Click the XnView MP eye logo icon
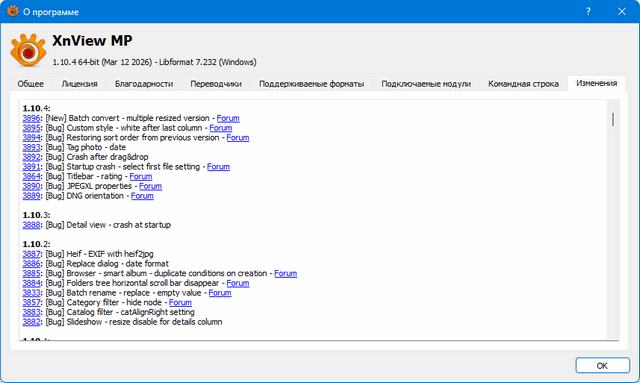The image size is (640, 383). 28,50
